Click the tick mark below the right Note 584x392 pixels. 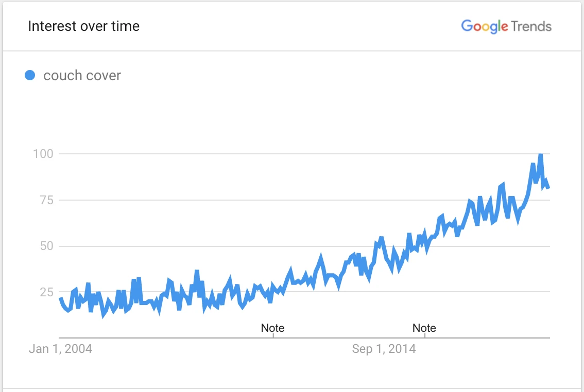pos(425,336)
